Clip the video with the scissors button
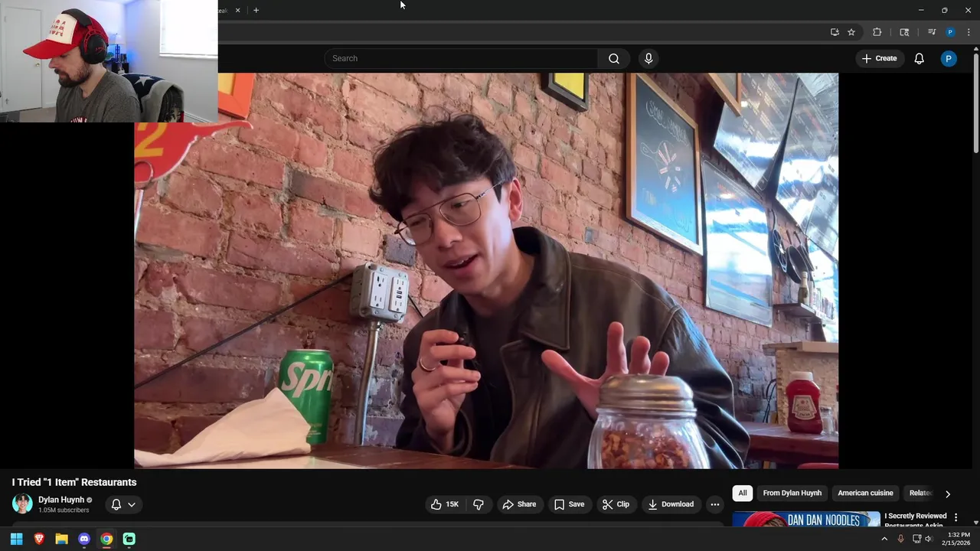980x551 pixels. pyautogui.click(x=616, y=504)
